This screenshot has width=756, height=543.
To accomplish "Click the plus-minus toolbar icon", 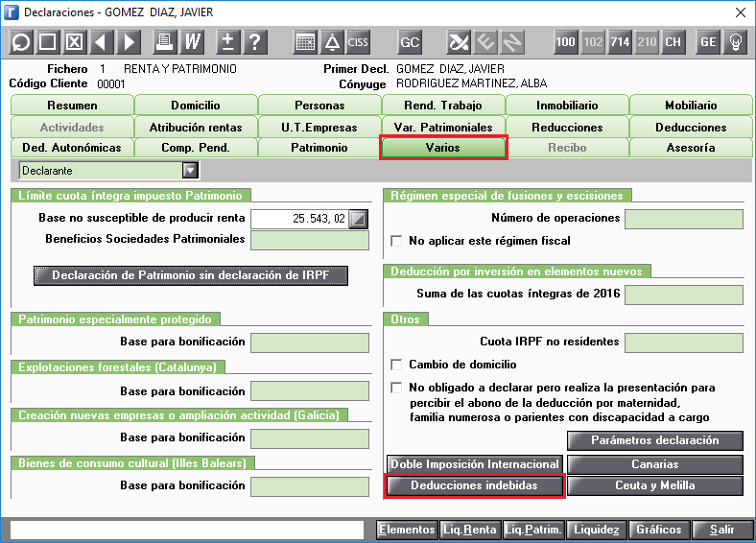I will click(x=228, y=42).
